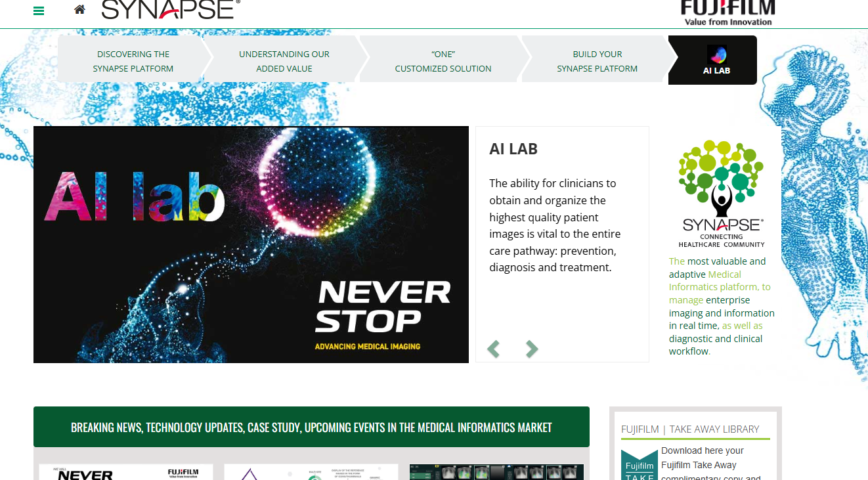Open Fujifilm Take Away Library heading link

690,429
